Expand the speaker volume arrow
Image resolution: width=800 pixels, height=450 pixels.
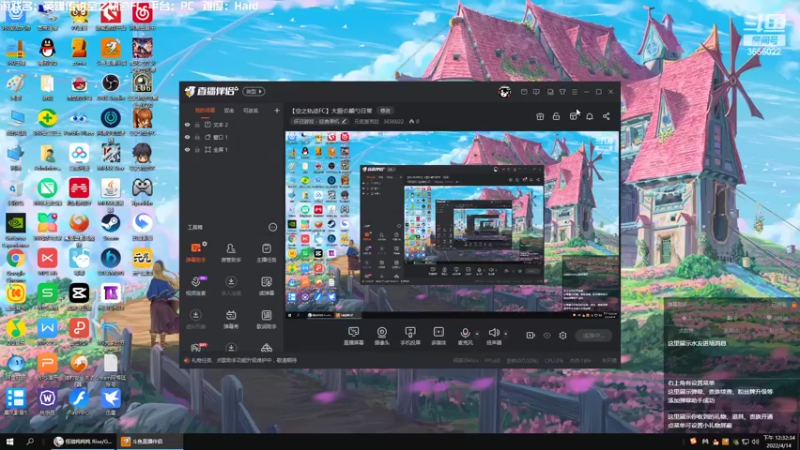point(506,334)
